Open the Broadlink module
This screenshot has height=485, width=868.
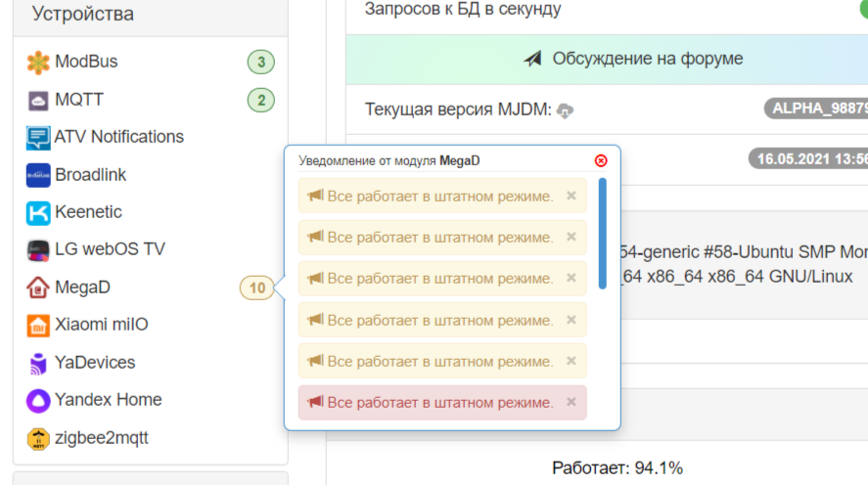(x=91, y=175)
